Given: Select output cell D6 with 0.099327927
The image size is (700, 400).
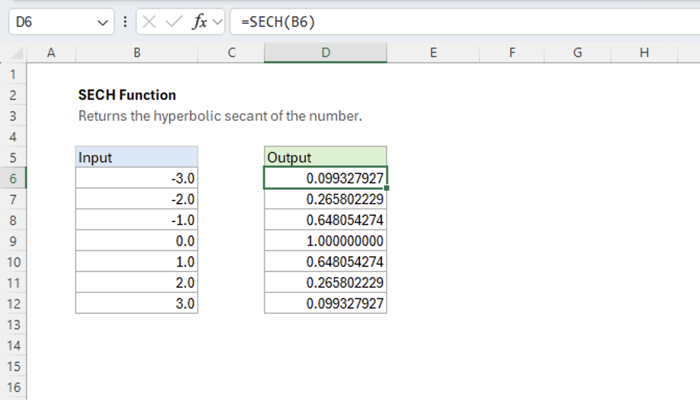Looking at the screenshot, I should click(325, 178).
